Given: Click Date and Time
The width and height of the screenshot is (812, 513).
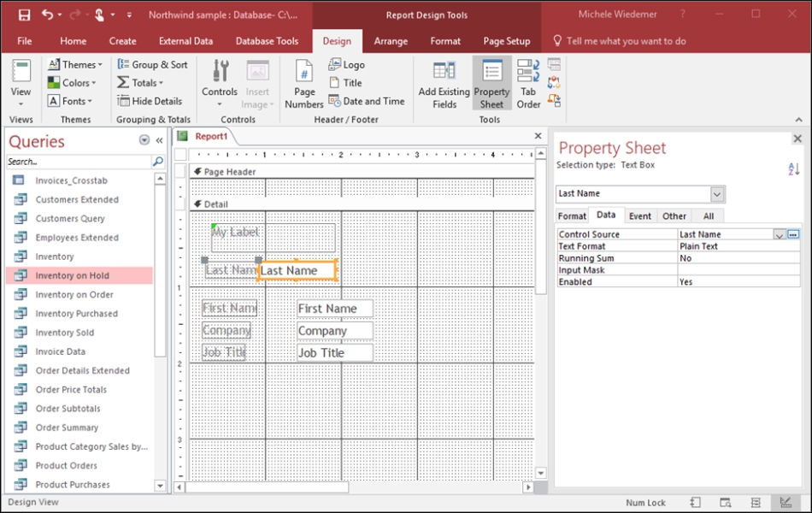Looking at the screenshot, I should tap(367, 101).
